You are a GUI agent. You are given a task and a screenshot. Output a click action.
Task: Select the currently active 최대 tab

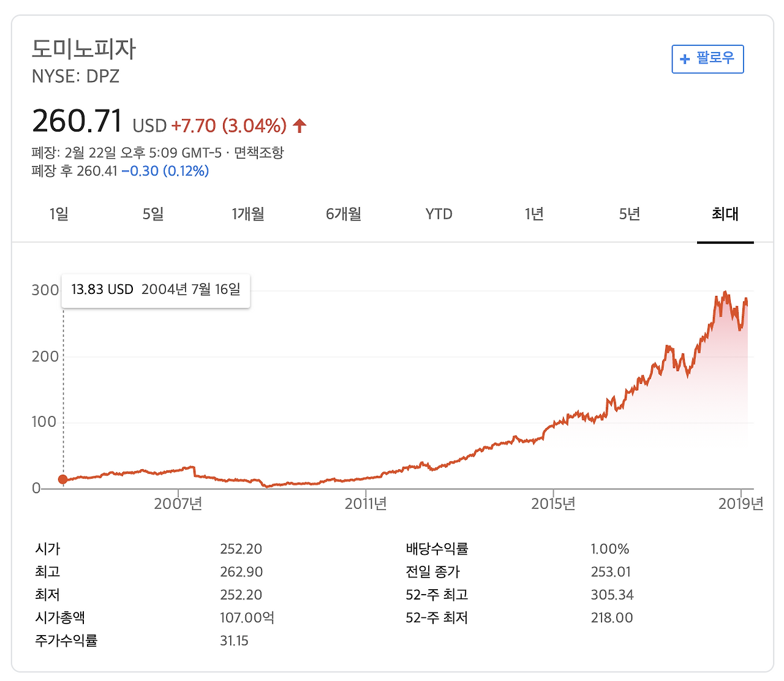point(725,214)
